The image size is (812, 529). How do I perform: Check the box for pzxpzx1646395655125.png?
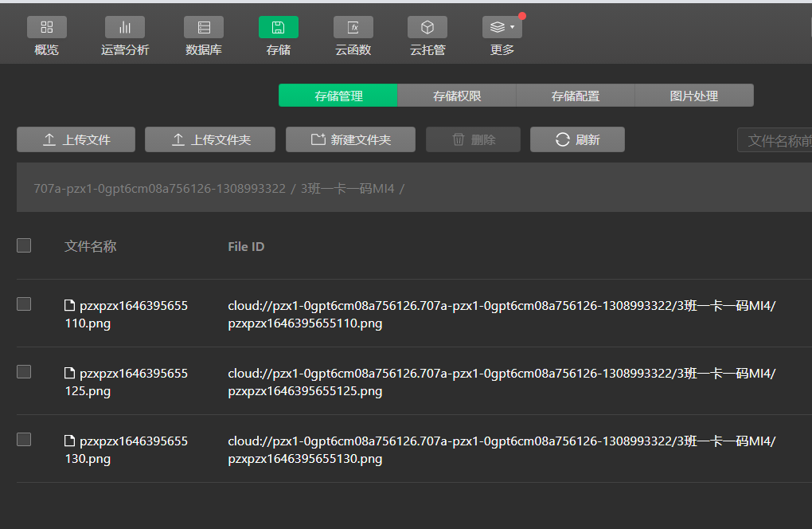point(24,371)
